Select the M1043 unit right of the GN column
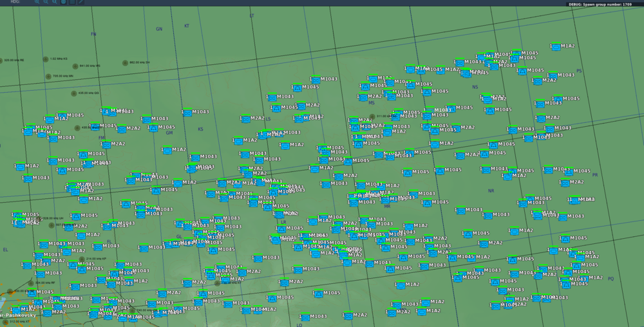This screenshot has width=644, height=327. pyautogui.click(x=187, y=113)
